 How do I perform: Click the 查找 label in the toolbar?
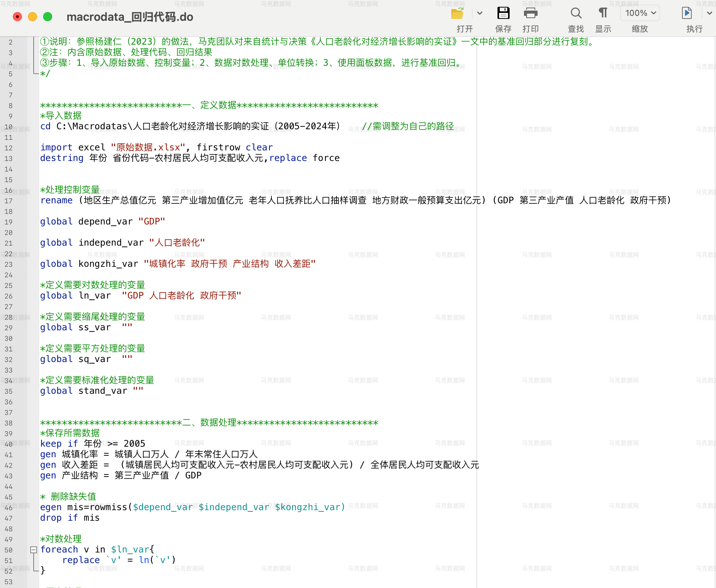[x=576, y=29]
